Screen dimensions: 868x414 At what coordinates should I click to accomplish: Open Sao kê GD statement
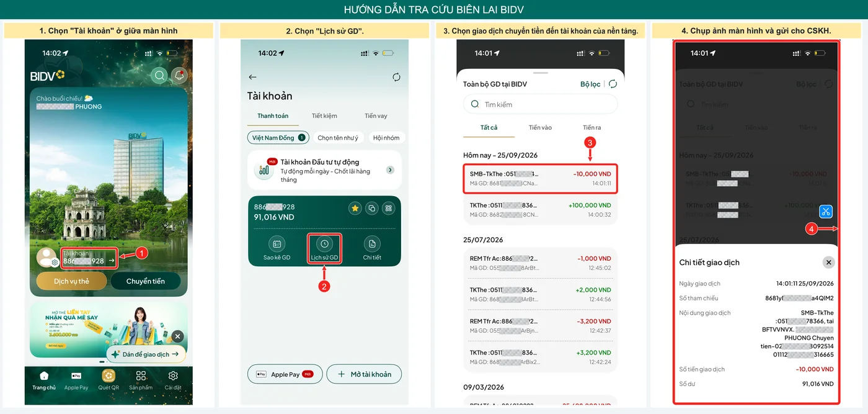pos(277,249)
